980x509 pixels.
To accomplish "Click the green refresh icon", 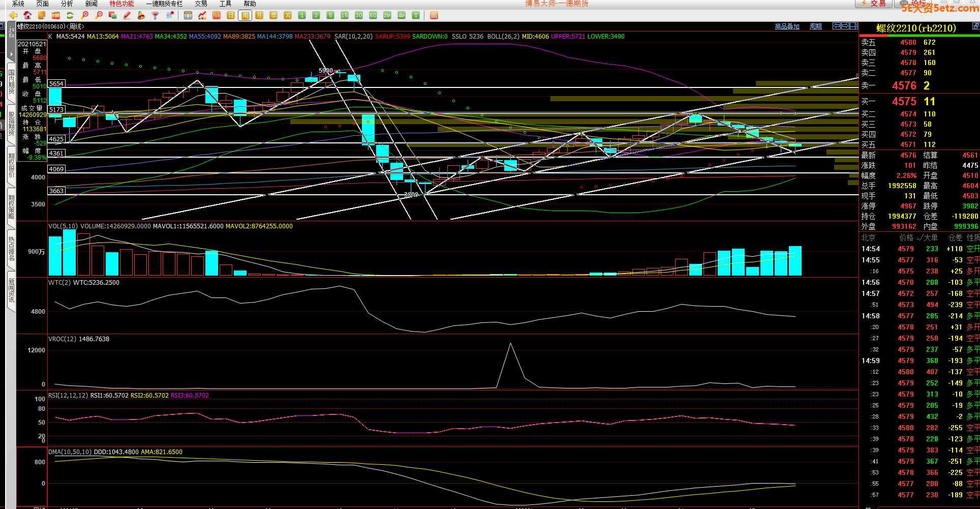I will 70,16.
